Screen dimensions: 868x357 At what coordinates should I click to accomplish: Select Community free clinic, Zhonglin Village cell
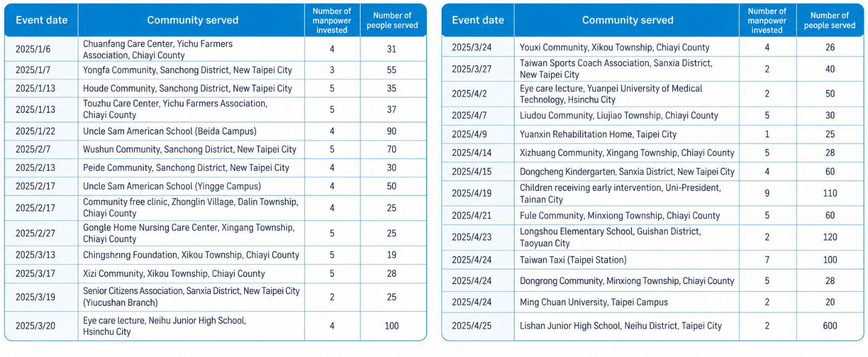click(x=190, y=208)
